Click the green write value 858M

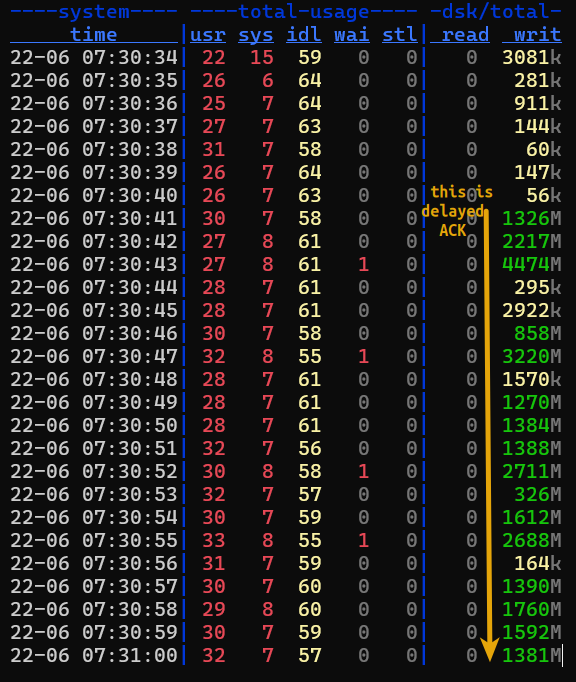click(538, 334)
